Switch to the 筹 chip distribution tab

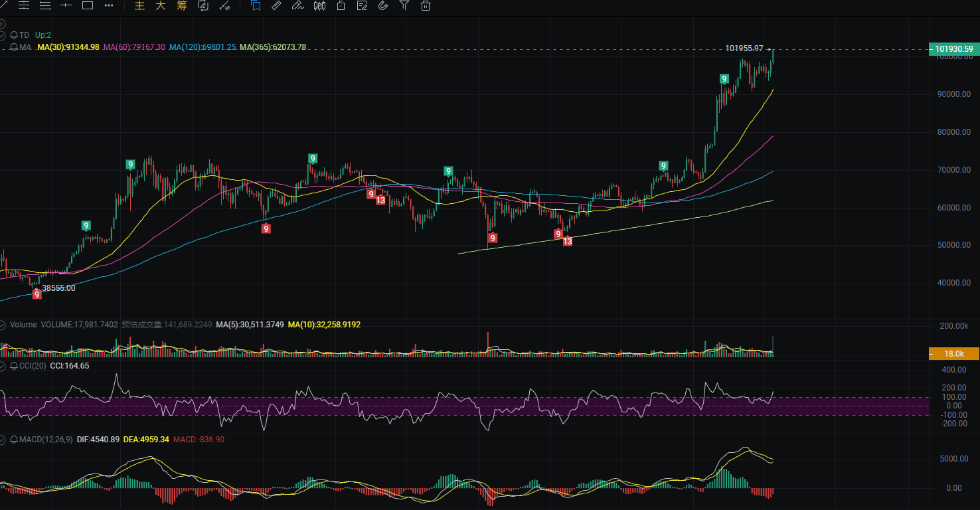[x=182, y=5]
